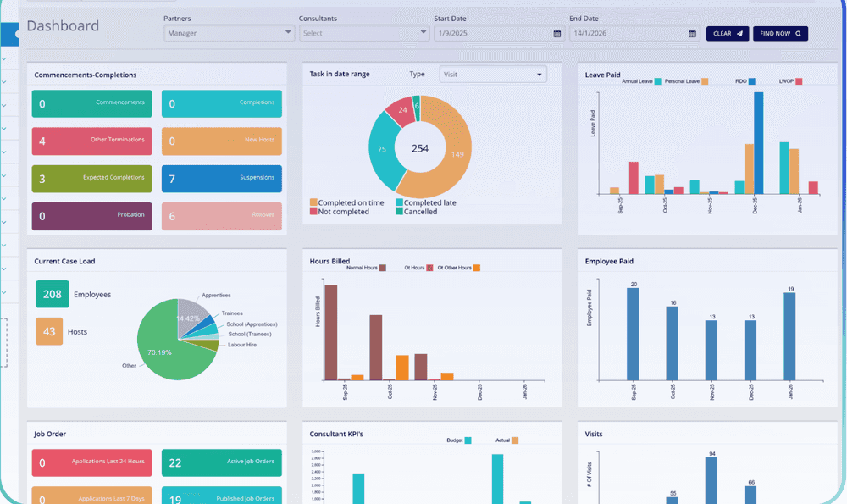Open the Consultants Select dropdown
847x504 pixels.
tap(364, 33)
